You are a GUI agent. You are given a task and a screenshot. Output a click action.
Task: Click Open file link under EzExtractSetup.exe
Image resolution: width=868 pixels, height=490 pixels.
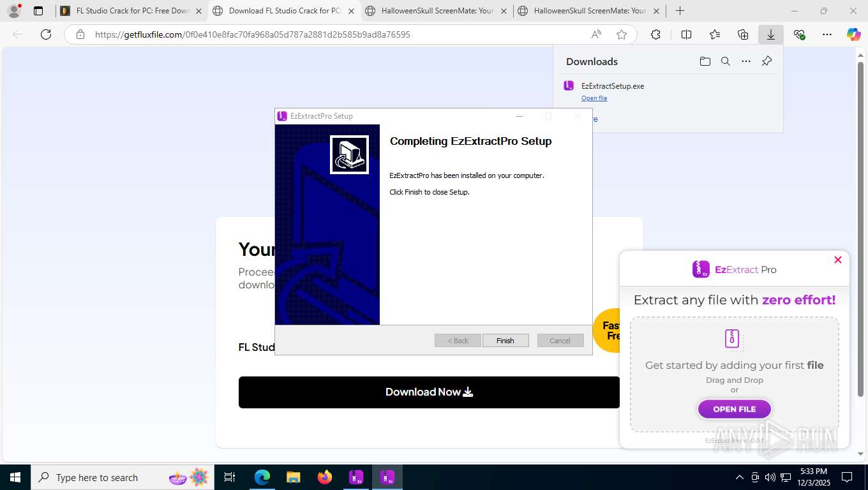tap(594, 98)
